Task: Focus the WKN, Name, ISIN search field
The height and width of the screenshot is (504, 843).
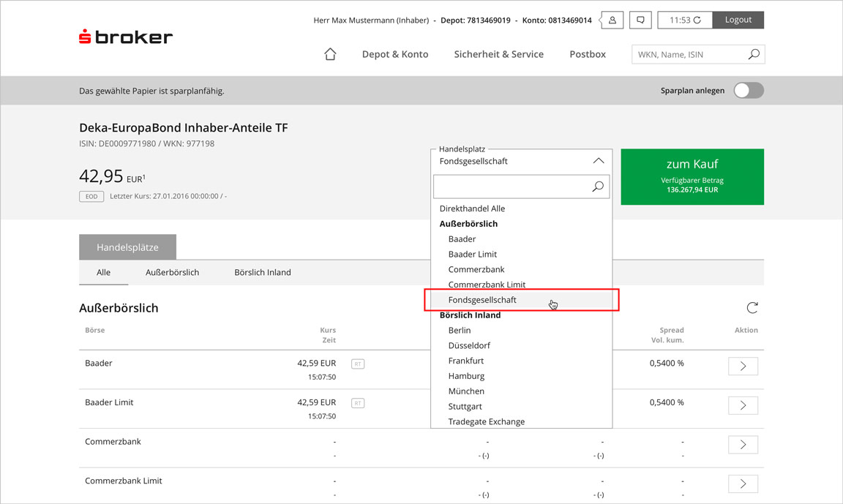Action: tap(698, 54)
